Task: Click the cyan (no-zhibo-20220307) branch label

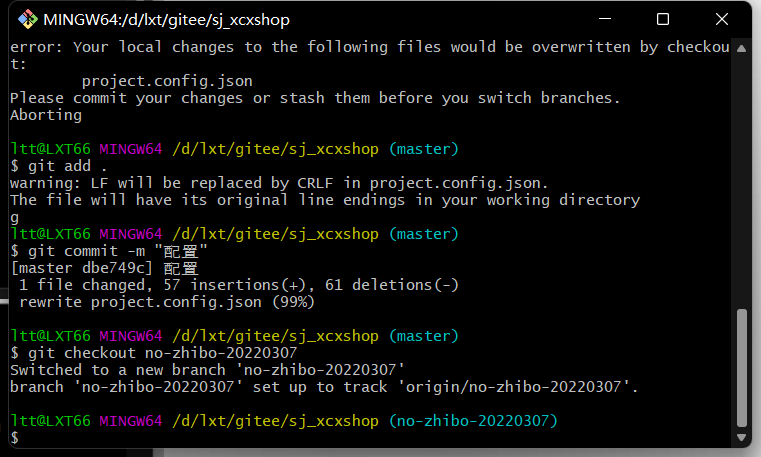Action: [473, 421]
